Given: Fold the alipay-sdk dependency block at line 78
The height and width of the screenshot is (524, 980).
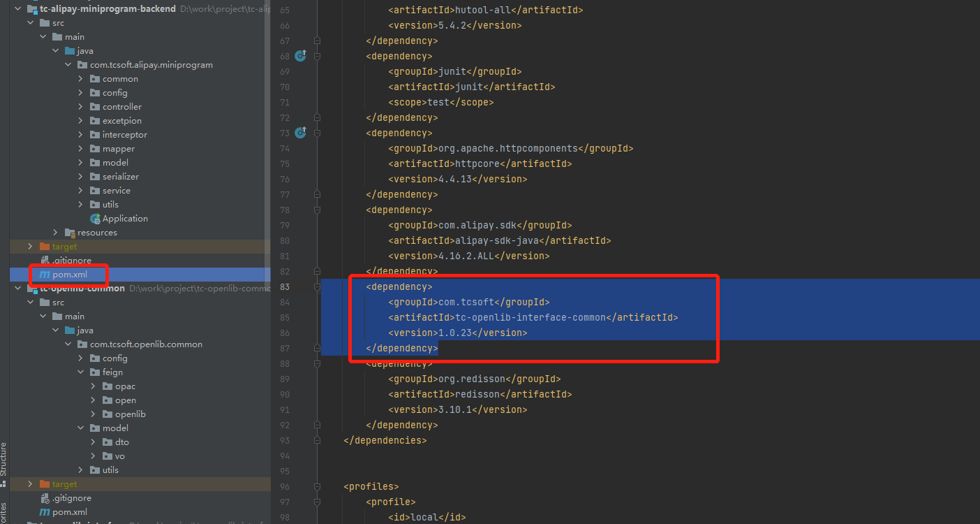Looking at the screenshot, I should click(317, 210).
